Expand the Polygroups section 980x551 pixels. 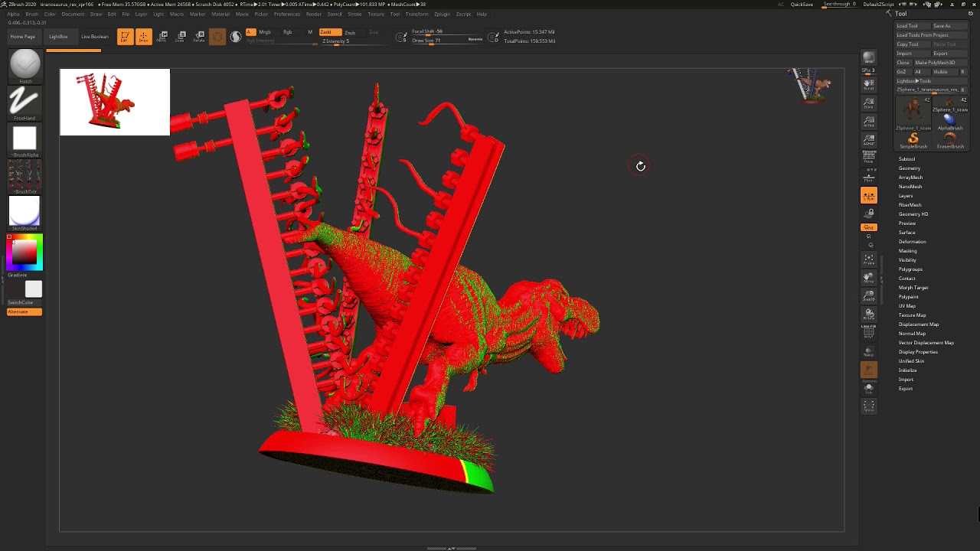point(910,269)
